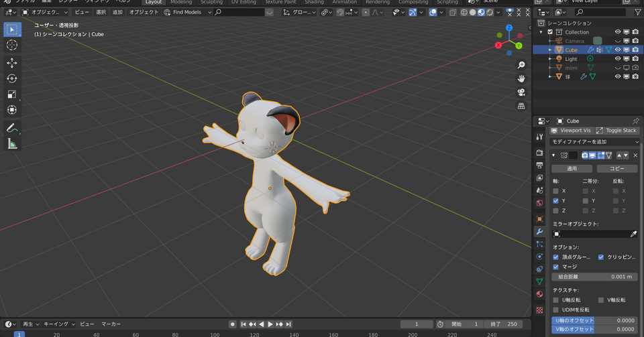Switch to the Sculpting workspace tab
Screen dimensions: 644x337
[211, 2]
